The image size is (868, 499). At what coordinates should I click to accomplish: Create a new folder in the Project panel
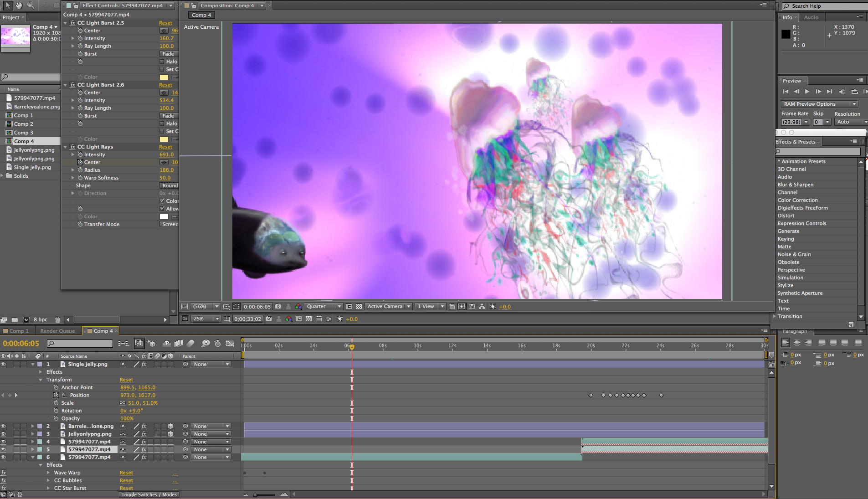pyautogui.click(x=15, y=320)
